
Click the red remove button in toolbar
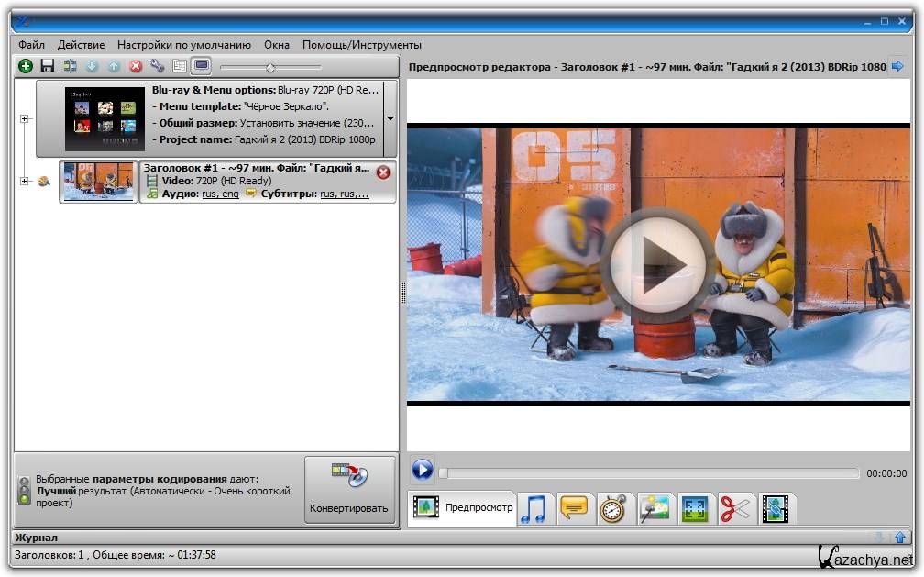pos(136,66)
